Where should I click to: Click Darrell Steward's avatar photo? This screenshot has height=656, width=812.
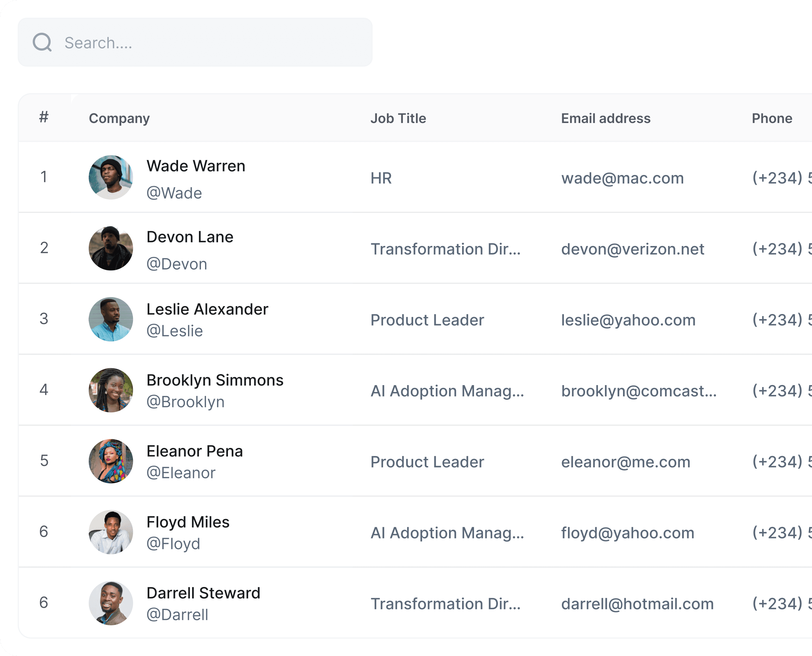coord(111,603)
